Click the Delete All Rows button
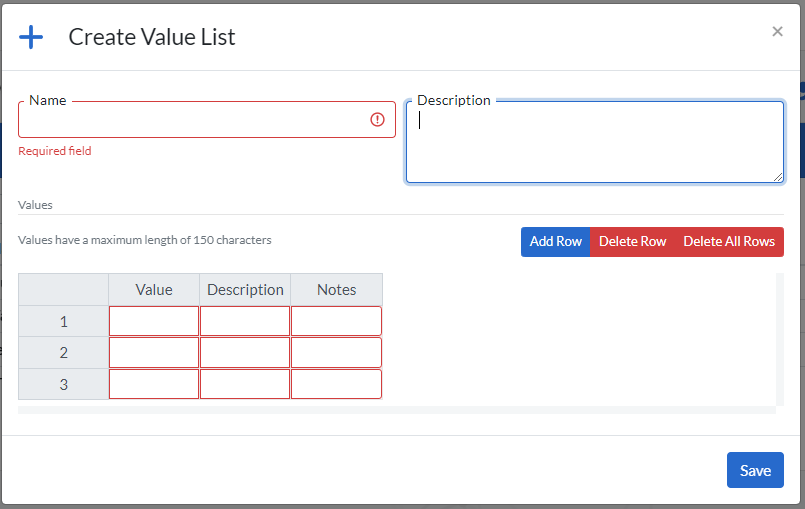Screen dimensions: 805x509 (x=728, y=242)
